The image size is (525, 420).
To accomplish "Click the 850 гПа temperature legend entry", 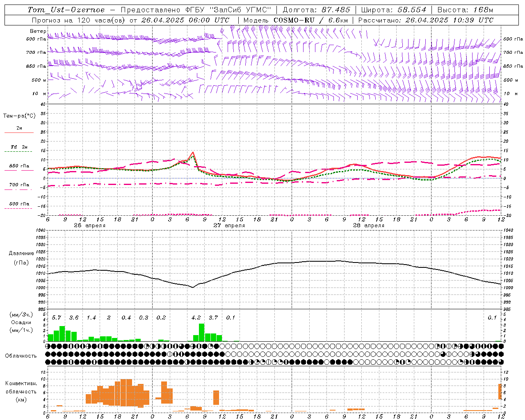I will (x=19, y=166).
